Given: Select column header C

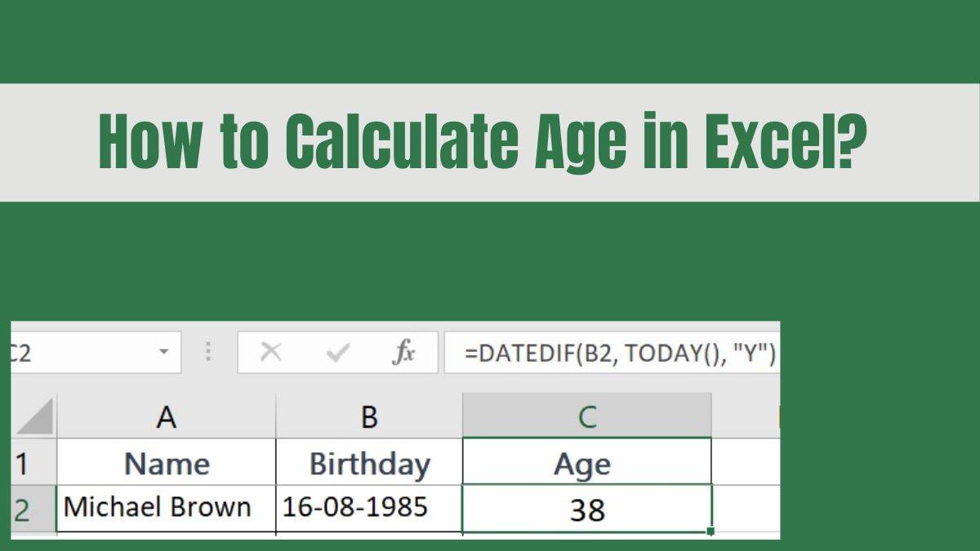Looking at the screenshot, I should 588,416.
